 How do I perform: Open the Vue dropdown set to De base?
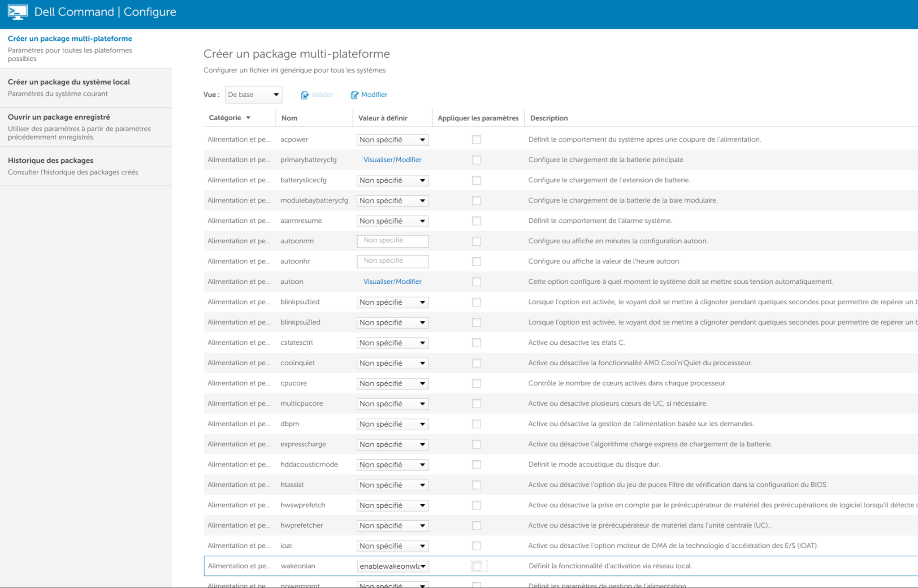253,95
